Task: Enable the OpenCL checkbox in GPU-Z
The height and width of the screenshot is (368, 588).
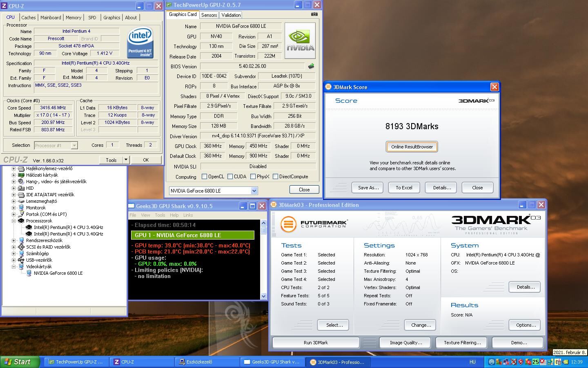Action: point(205,177)
